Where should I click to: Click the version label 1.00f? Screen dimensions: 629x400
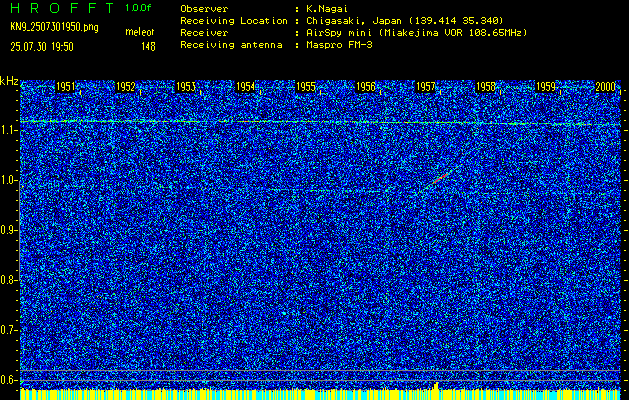[x=138, y=8]
